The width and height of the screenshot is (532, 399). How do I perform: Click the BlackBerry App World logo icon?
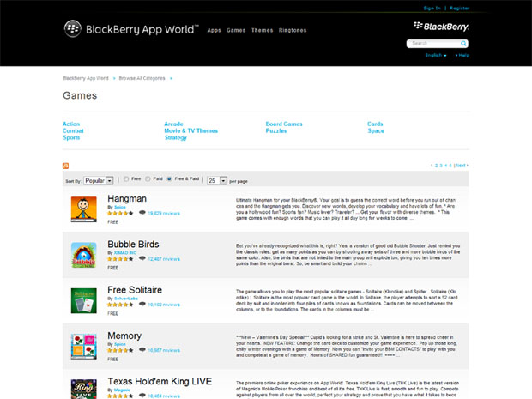point(73,29)
